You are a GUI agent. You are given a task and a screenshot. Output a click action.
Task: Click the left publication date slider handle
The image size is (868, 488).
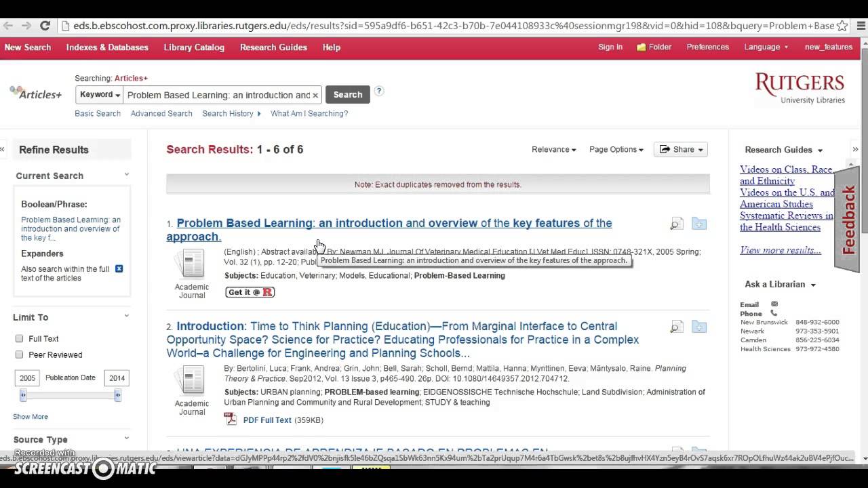tap(23, 394)
